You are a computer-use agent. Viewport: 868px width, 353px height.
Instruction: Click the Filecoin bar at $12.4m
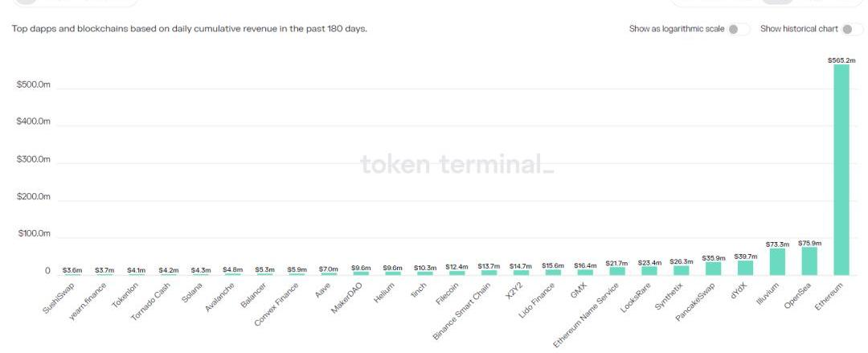[x=457, y=273]
